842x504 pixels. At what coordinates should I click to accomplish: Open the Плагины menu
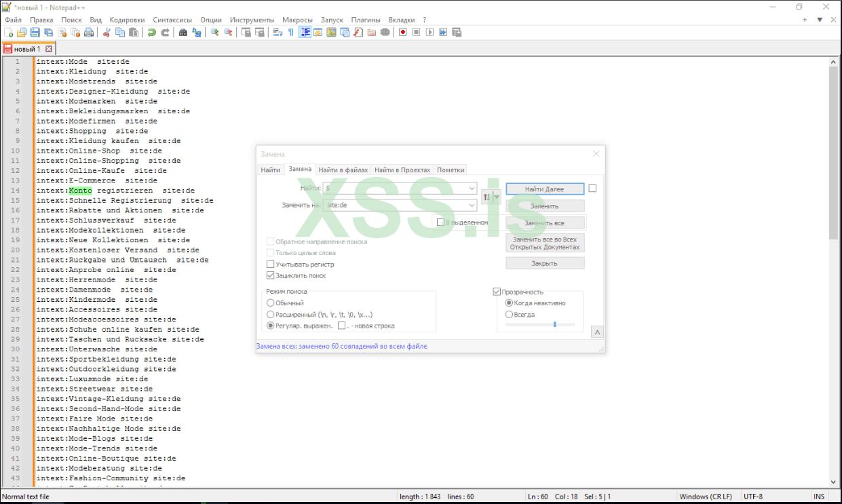(x=366, y=20)
